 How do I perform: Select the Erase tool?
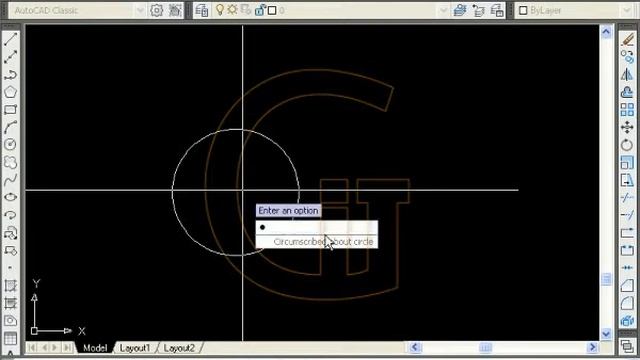pos(627,39)
